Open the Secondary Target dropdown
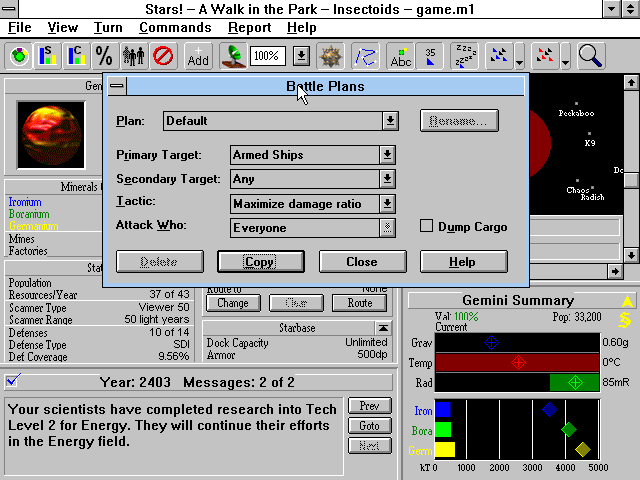Image resolution: width=640 pixels, height=480 pixels. click(387, 179)
